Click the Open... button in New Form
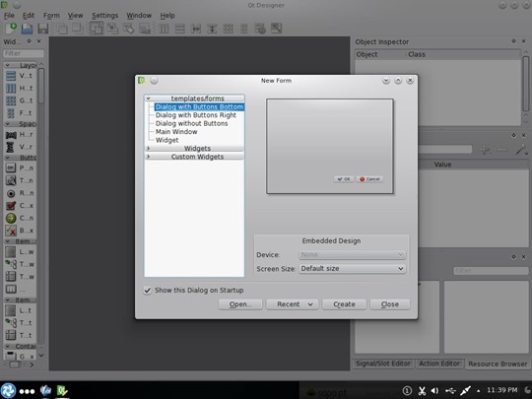This screenshot has width=532, height=399. (x=240, y=304)
